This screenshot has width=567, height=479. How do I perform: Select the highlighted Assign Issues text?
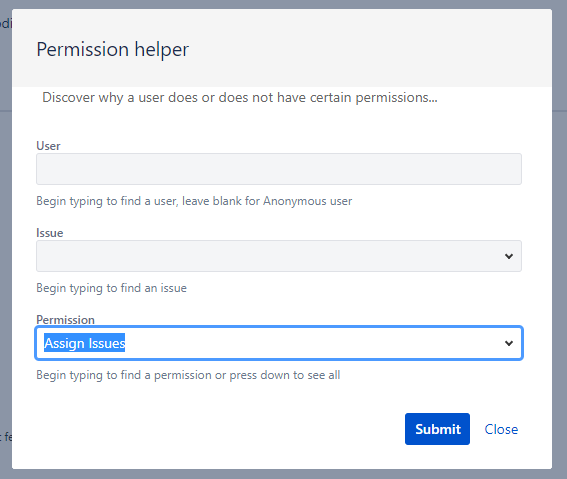(x=85, y=343)
